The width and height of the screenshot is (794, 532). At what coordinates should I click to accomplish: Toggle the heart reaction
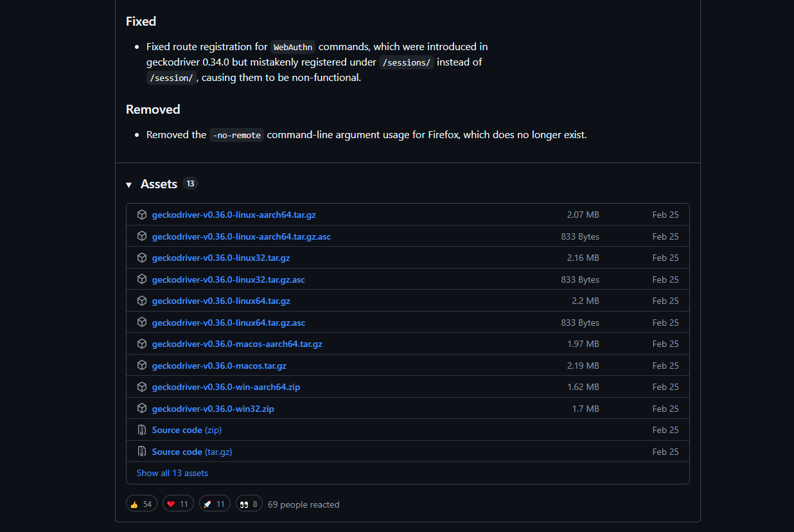[178, 504]
